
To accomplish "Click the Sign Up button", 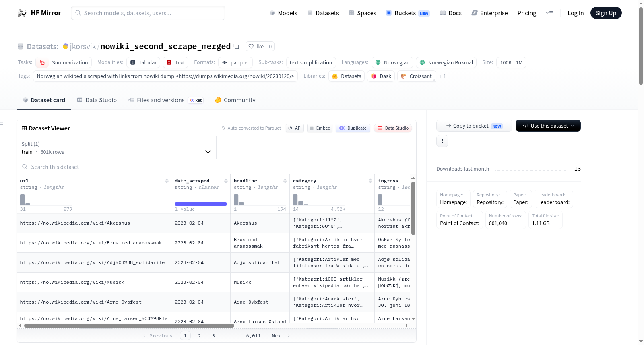I will pos(606,13).
